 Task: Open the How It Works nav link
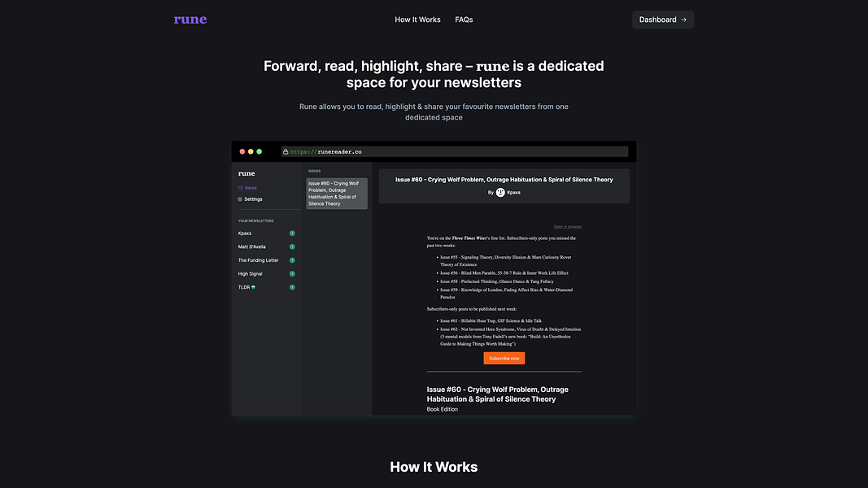click(x=417, y=20)
